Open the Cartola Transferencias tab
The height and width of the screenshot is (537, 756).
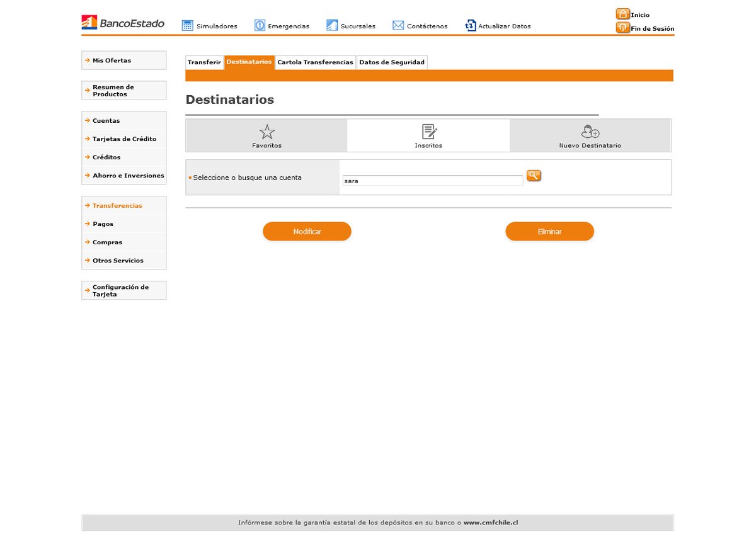316,62
